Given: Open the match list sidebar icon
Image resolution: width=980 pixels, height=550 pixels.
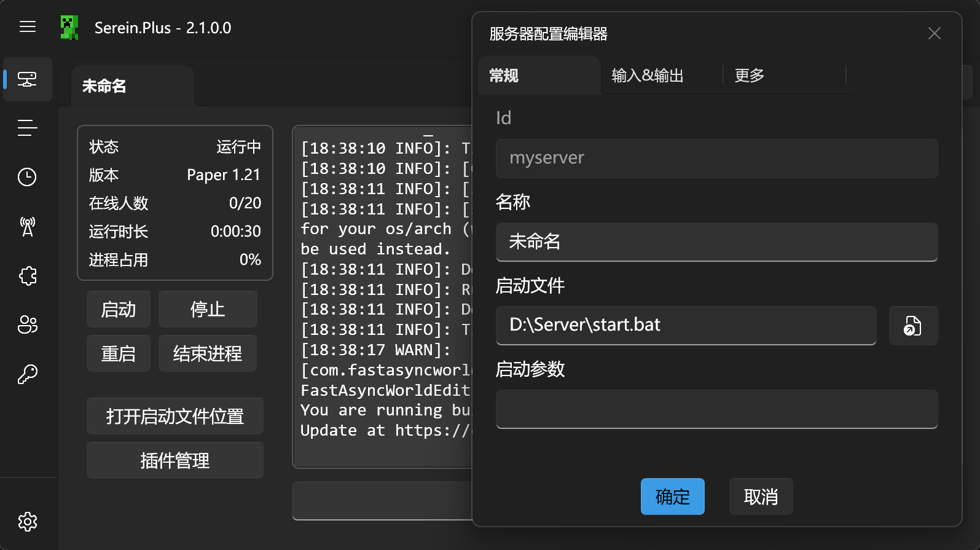Looking at the screenshot, I should pos(28,128).
